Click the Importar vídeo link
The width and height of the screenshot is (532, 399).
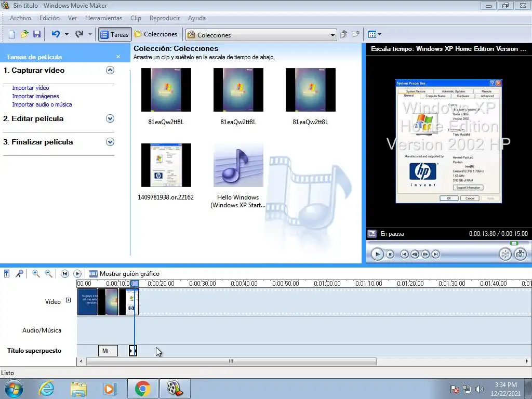pyautogui.click(x=31, y=88)
